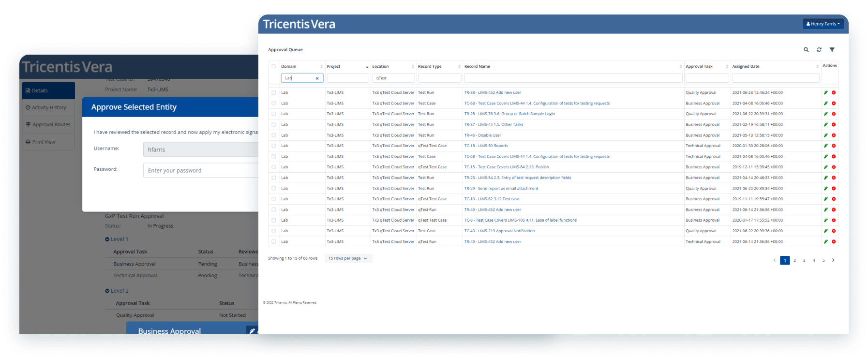
Task: Click red reject icon for TC-49 row
Action: tap(834, 231)
